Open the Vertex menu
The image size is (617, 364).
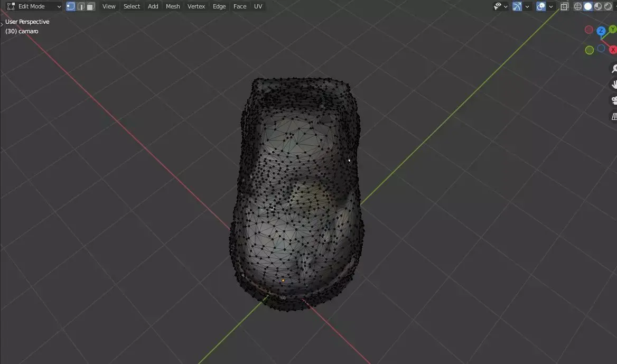[x=196, y=6]
